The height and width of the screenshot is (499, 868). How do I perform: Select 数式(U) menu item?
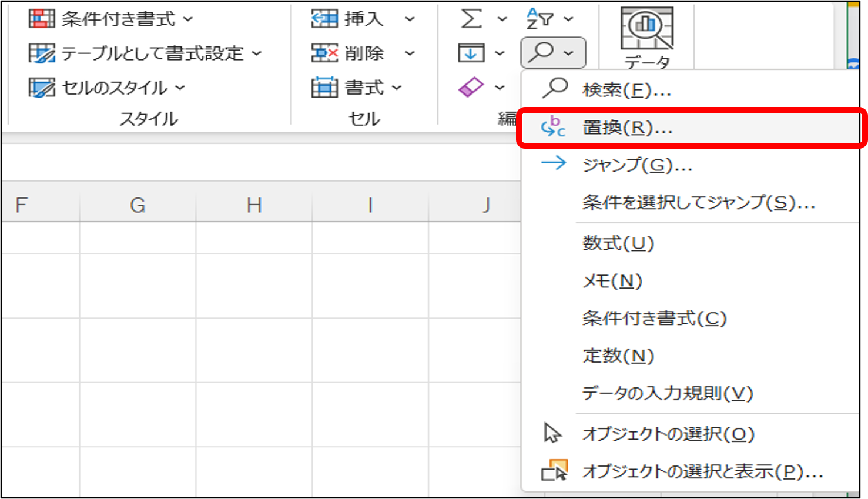point(690,243)
